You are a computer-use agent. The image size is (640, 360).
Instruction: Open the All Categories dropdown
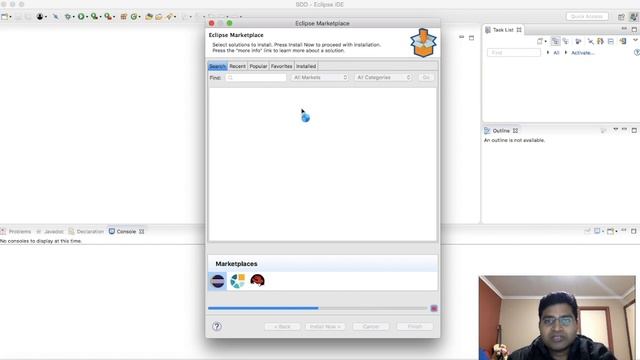pyautogui.click(x=383, y=77)
